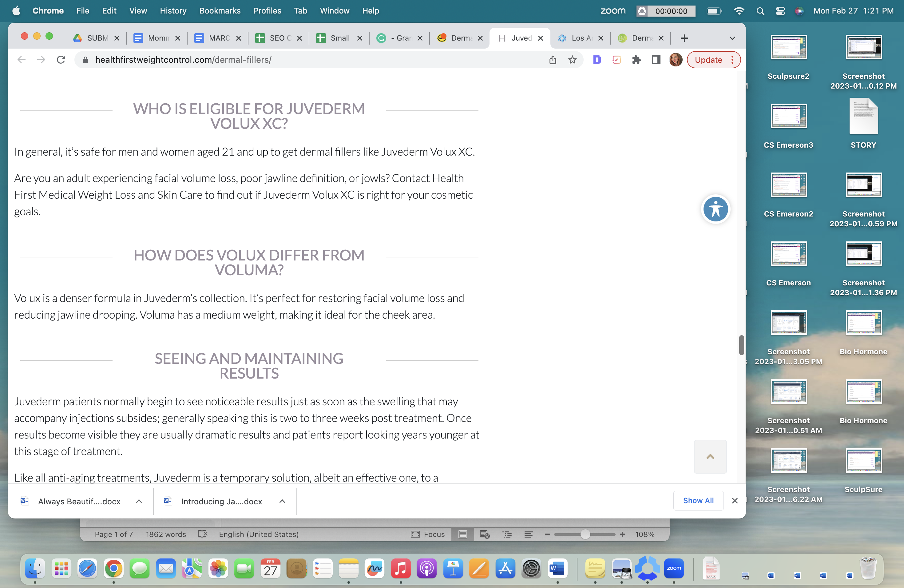Toggle the macOS Control Center icon
This screenshot has width=904, height=588.
pyautogui.click(x=780, y=11)
